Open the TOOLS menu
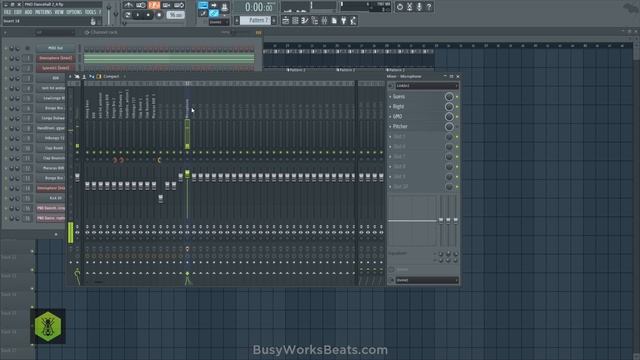 click(x=90, y=13)
